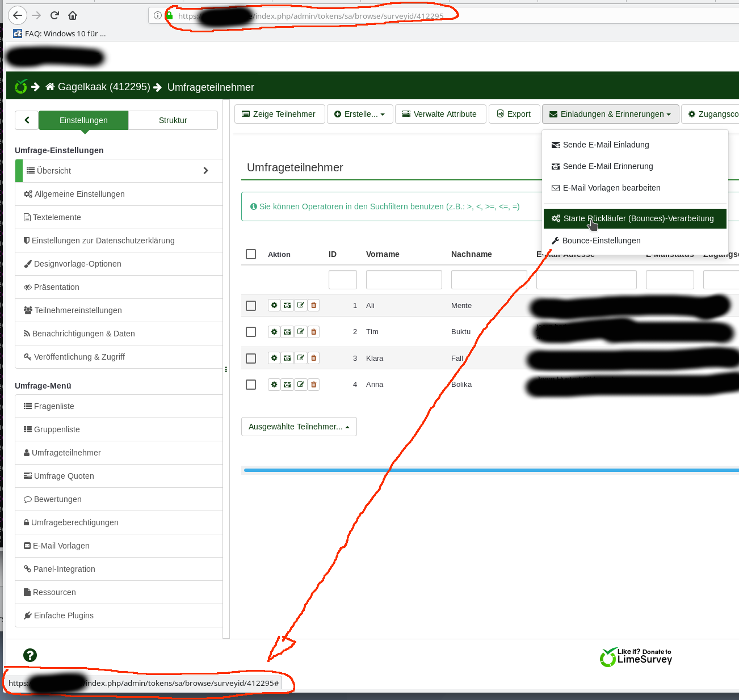
Task: Click the browser reload icon
Action: [54, 15]
